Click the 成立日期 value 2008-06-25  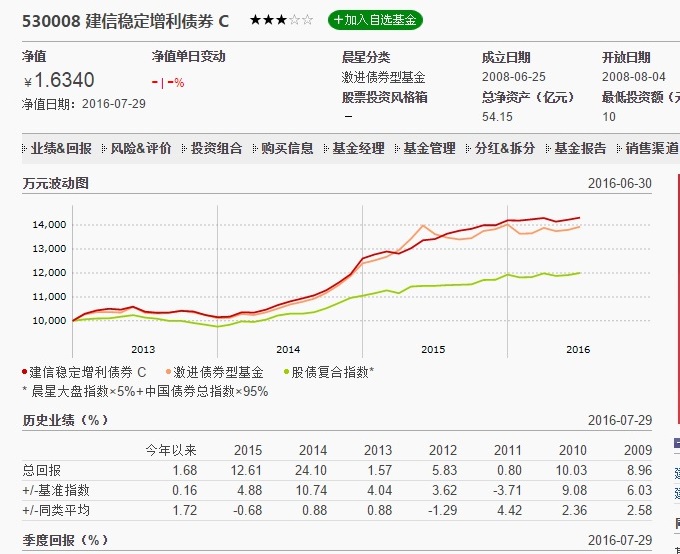pos(513,77)
